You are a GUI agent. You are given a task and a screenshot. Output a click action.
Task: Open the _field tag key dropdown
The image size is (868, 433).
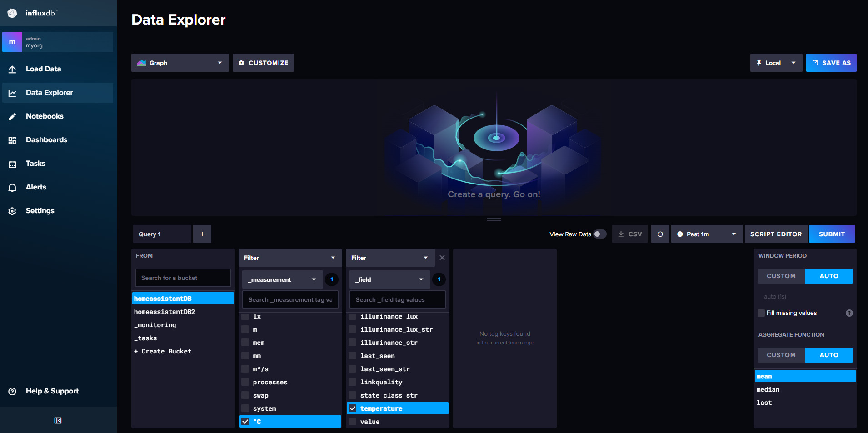(389, 279)
